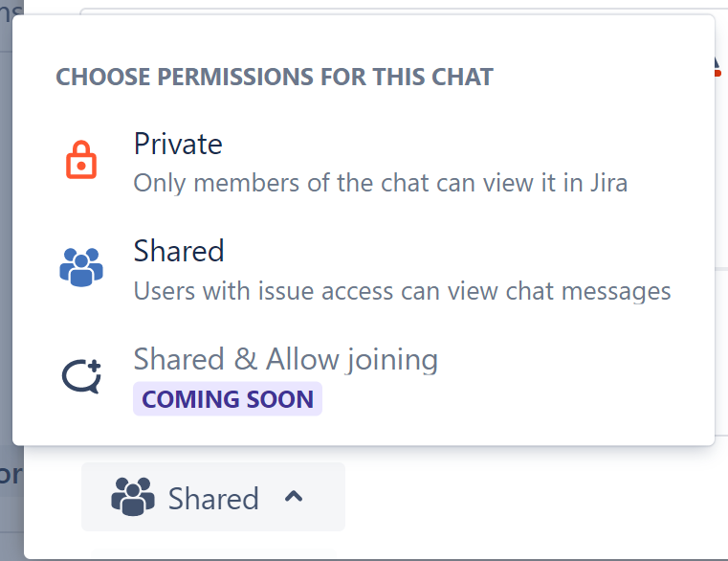
Task: Select the Shared permission title in the list
Action: coord(179,251)
